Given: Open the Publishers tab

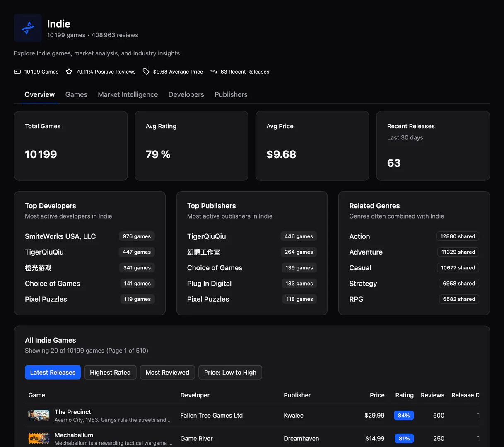Looking at the screenshot, I should tap(231, 94).
